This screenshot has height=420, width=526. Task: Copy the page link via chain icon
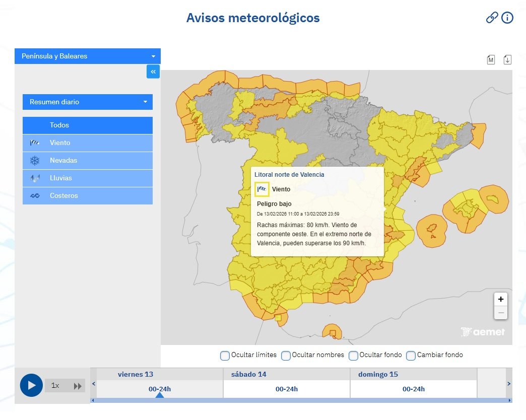[x=492, y=18]
